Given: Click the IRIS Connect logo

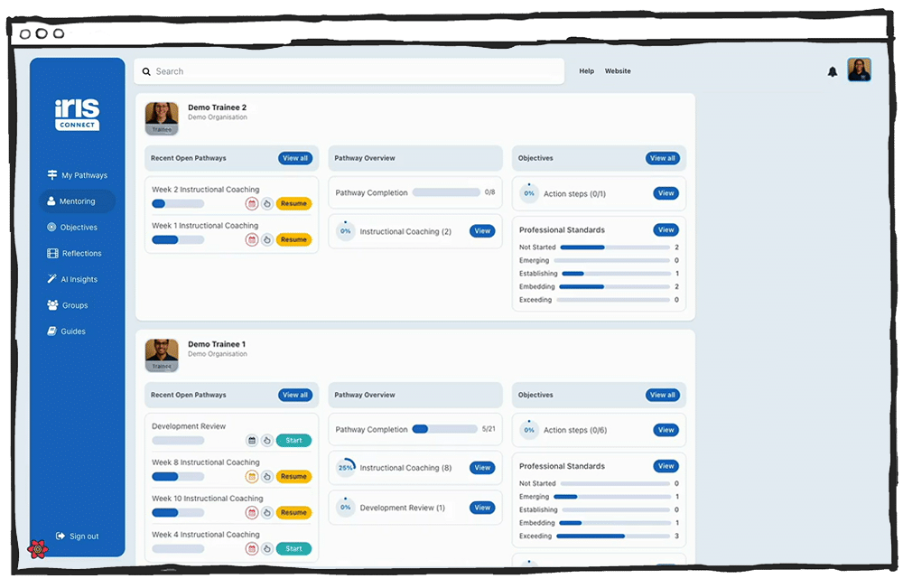Looking at the screenshot, I should (x=77, y=115).
